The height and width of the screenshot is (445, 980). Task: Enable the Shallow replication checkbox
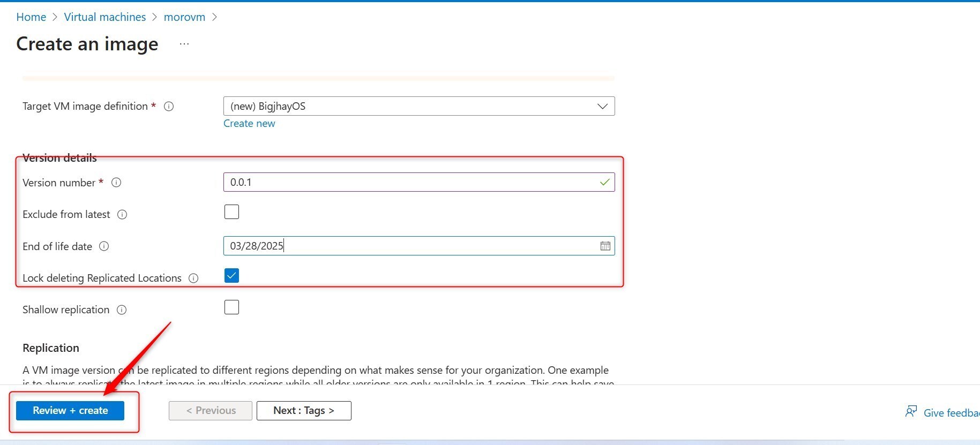tap(231, 307)
